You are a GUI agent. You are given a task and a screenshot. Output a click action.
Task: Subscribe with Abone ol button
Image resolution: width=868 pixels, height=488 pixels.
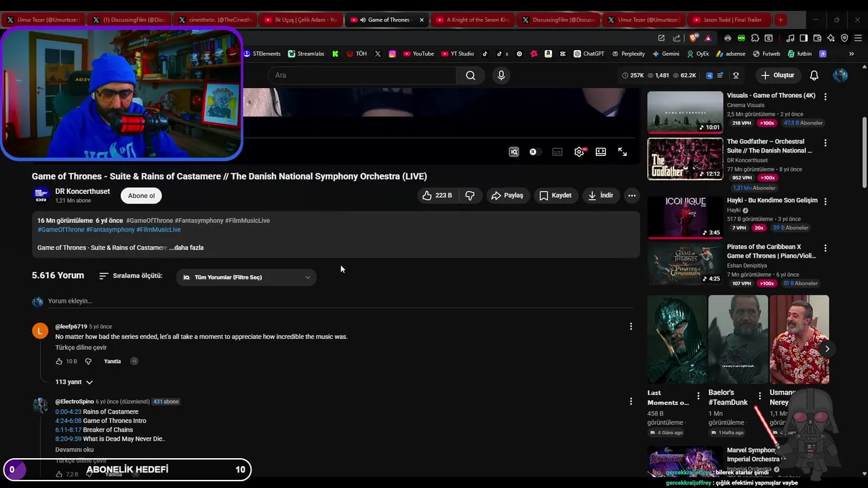tap(142, 196)
